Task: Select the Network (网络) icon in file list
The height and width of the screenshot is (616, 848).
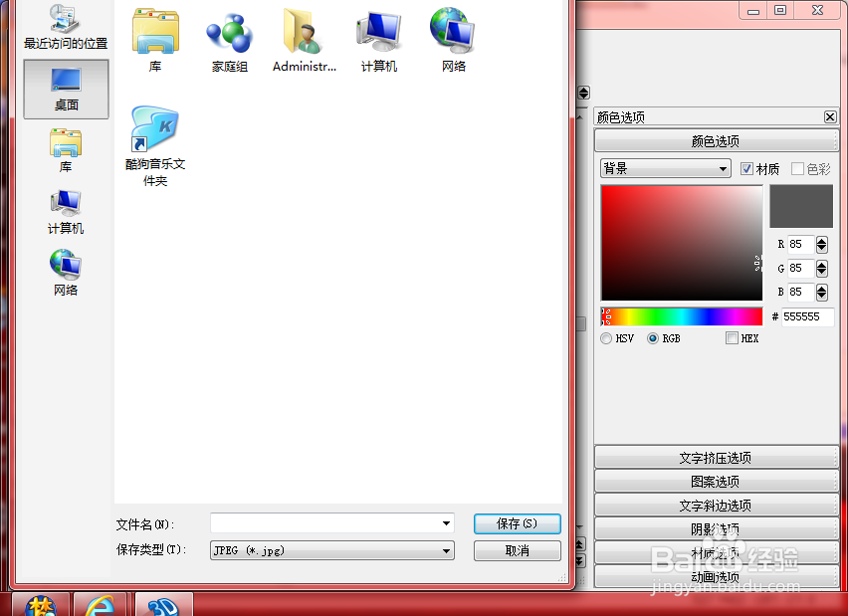Action: click(453, 41)
